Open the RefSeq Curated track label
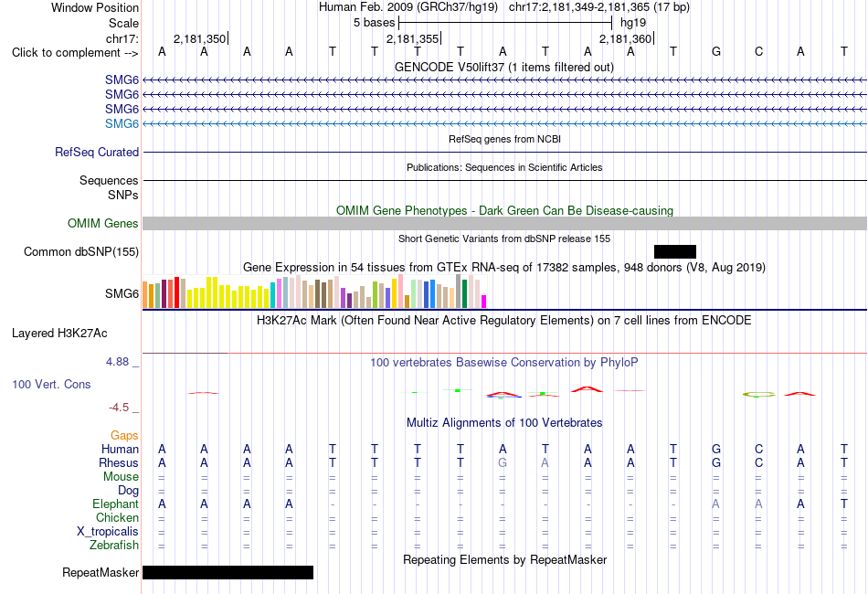This screenshot has width=868, height=594. [x=97, y=152]
